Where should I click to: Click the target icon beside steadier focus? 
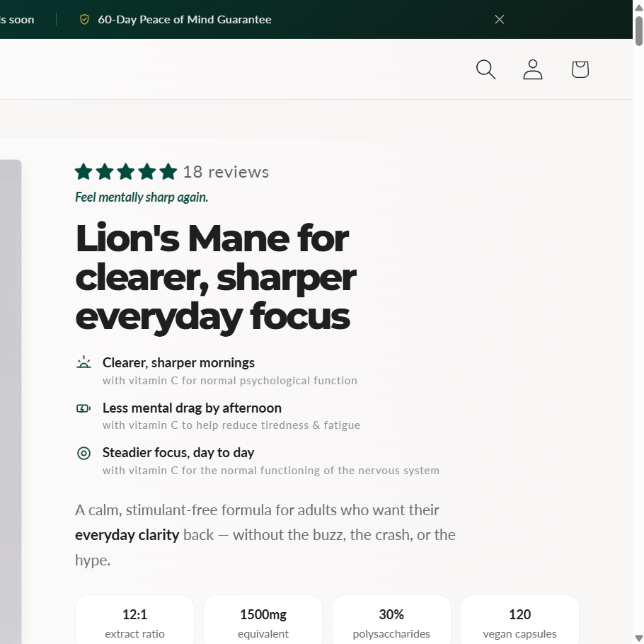(84, 453)
